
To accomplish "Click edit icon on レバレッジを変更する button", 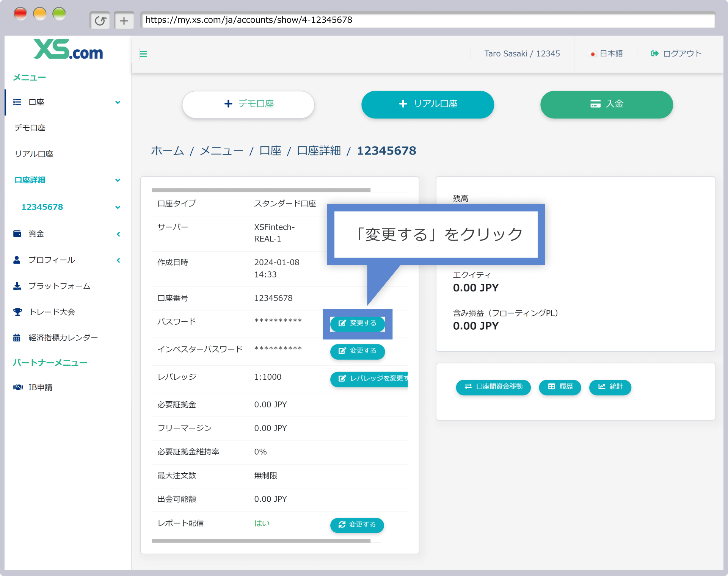I will tap(342, 378).
